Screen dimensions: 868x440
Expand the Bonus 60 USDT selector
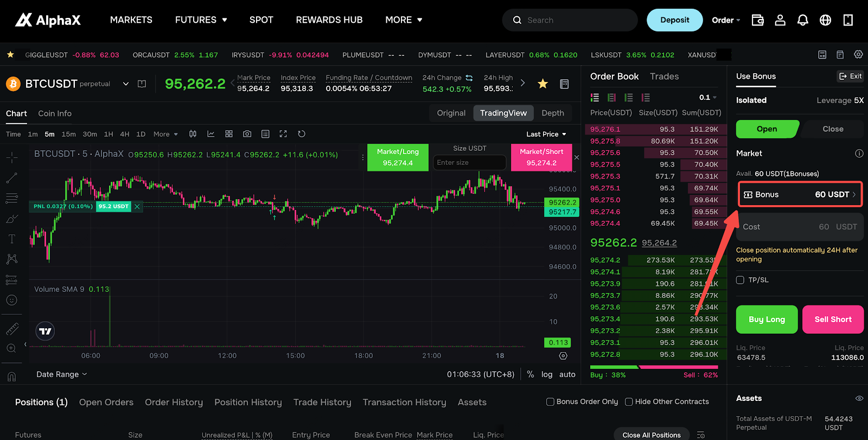(x=800, y=195)
